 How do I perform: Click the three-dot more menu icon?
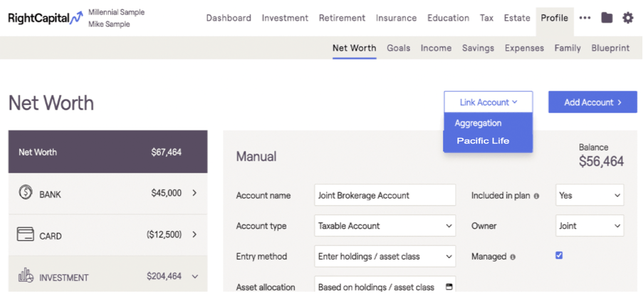[x=585, y=18]
